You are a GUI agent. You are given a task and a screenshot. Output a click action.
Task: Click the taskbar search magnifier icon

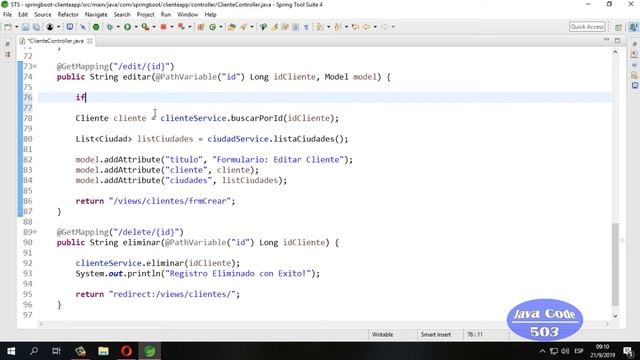click(34, 351)
